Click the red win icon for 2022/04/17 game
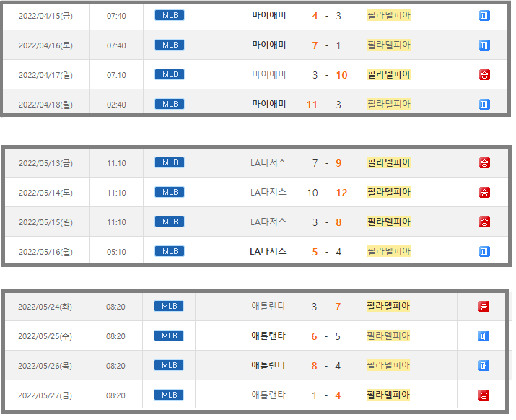516x420 pixels. pyautogui.click(x=484, y=74)
